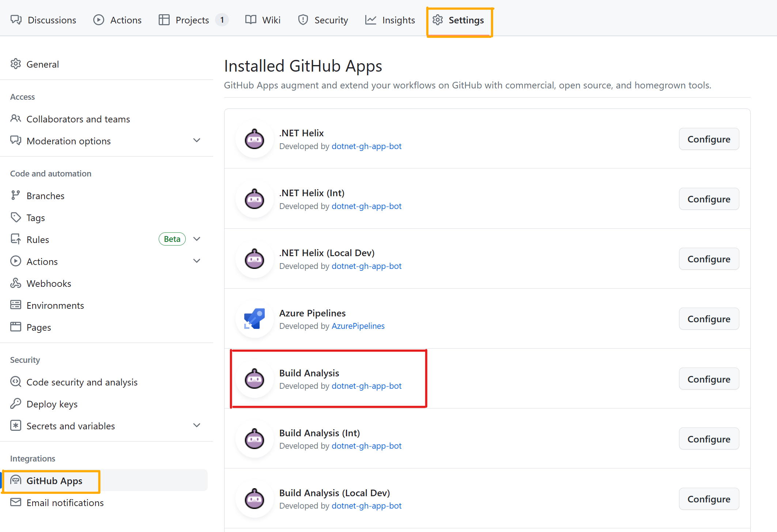The image size is (777, 532).
Task: Click the Webhooks icon
Action: [16, 283]
